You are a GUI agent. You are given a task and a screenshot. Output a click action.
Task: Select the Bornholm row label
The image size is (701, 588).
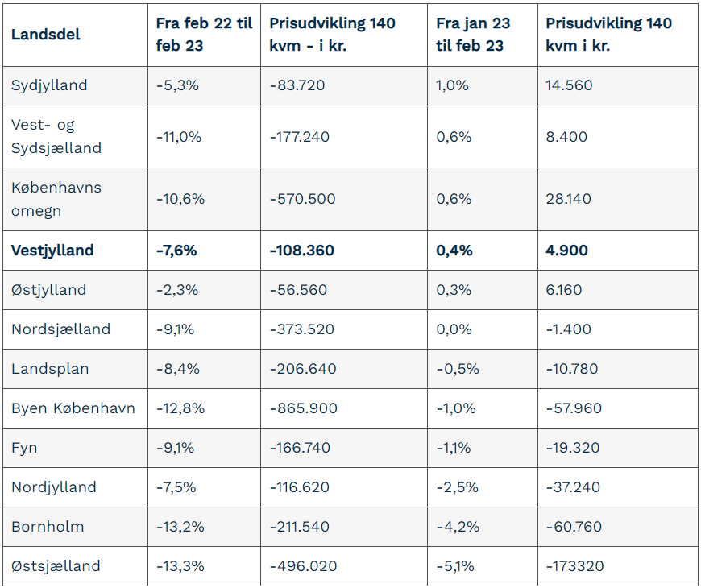(48, 526)
